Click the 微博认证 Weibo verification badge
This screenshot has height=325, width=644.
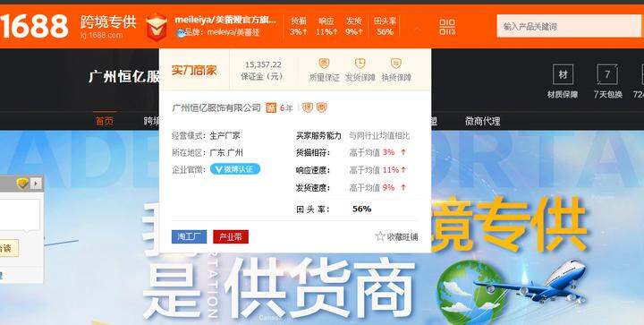point(235,169)
